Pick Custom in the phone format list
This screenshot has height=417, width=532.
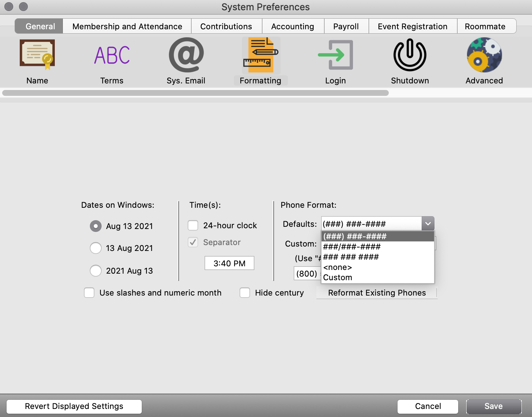pos(338,278)
